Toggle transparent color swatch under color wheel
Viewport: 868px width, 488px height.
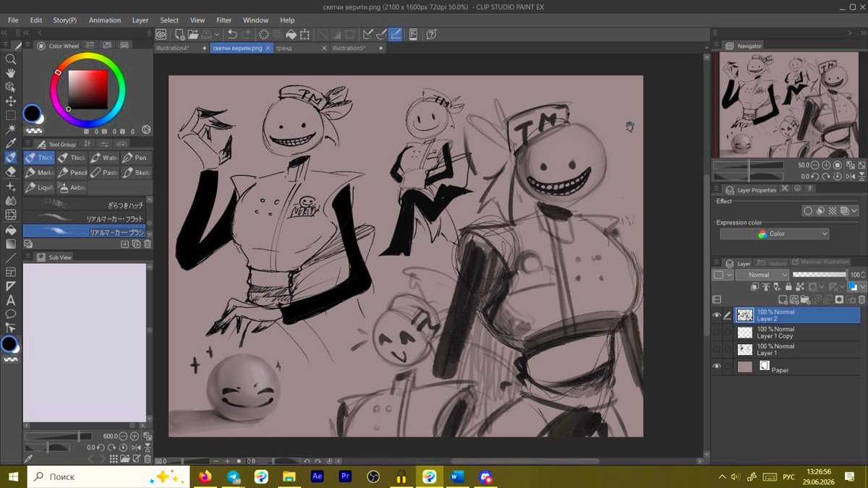pyautogui.click(x=33, y=132)
